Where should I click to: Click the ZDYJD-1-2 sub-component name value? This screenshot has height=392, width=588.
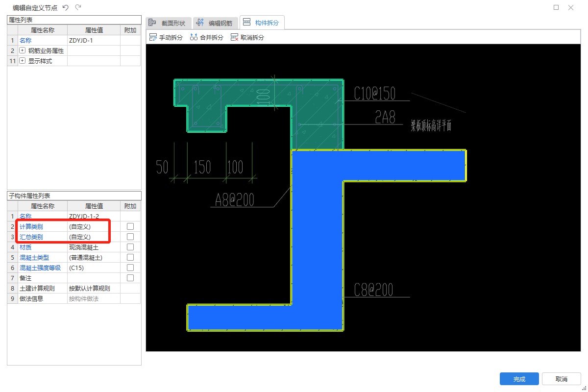94,216
